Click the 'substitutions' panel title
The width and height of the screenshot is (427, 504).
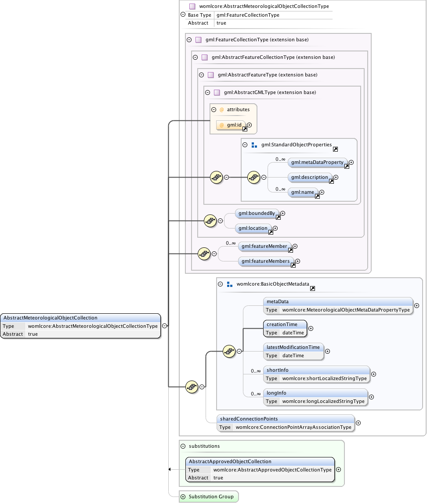204,446
